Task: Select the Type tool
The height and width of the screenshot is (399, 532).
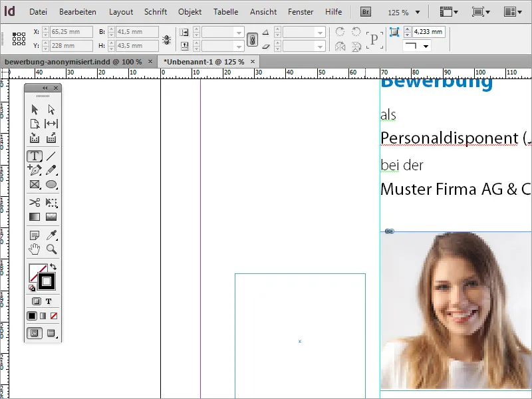Action: tap(34, 155)
